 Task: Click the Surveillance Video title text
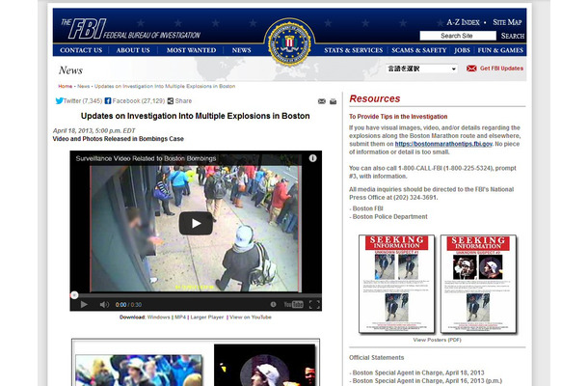(146, 158)
